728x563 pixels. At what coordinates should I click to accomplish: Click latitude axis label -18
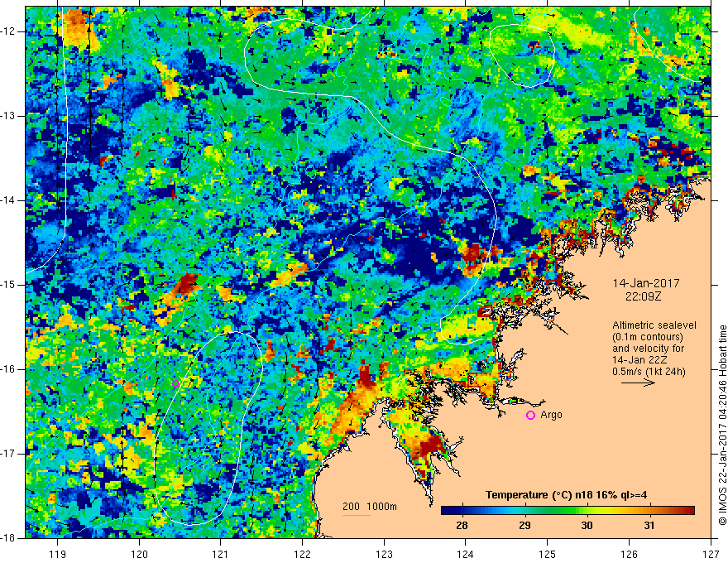pos(8,538)
